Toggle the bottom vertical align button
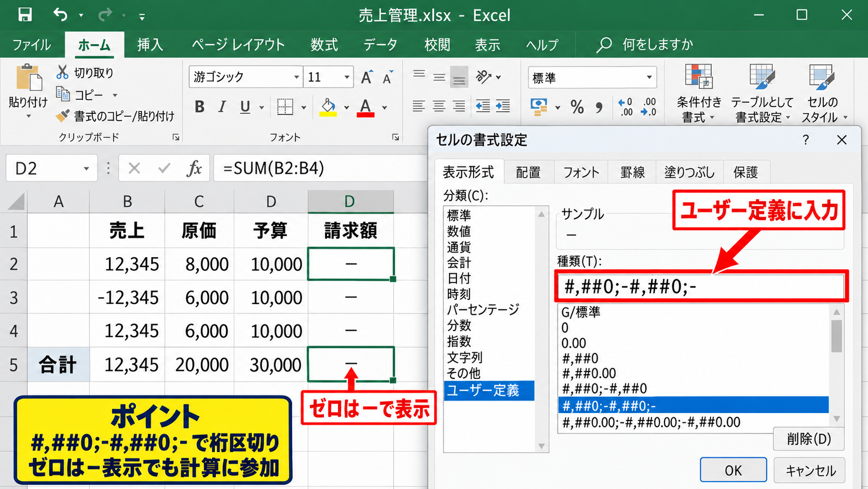This screenshot has width=868, height=489. pos(459,77)
